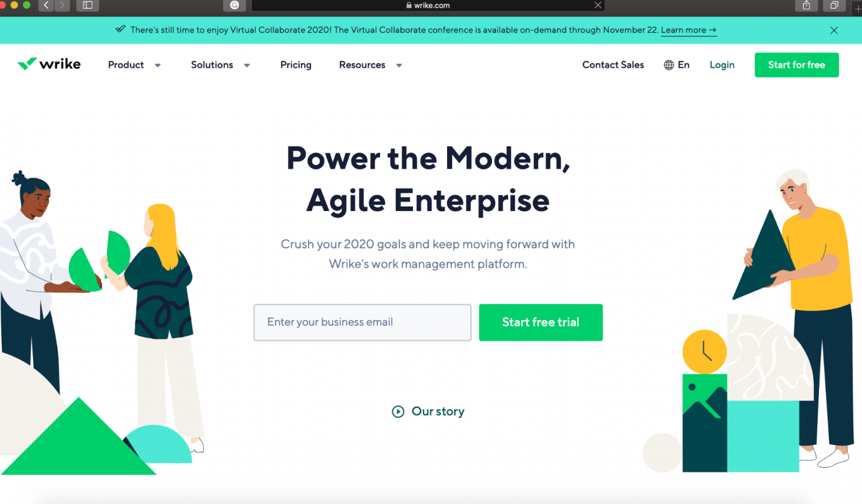
Task: Show Safari tab overview
Action: point(834,6)
